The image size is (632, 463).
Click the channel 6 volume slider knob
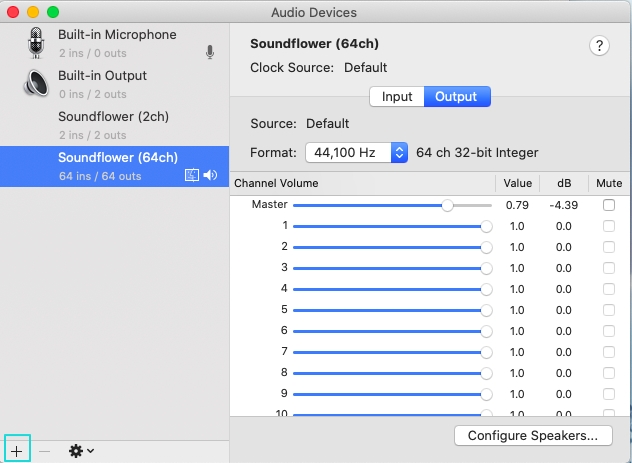(x=486, y=331)
